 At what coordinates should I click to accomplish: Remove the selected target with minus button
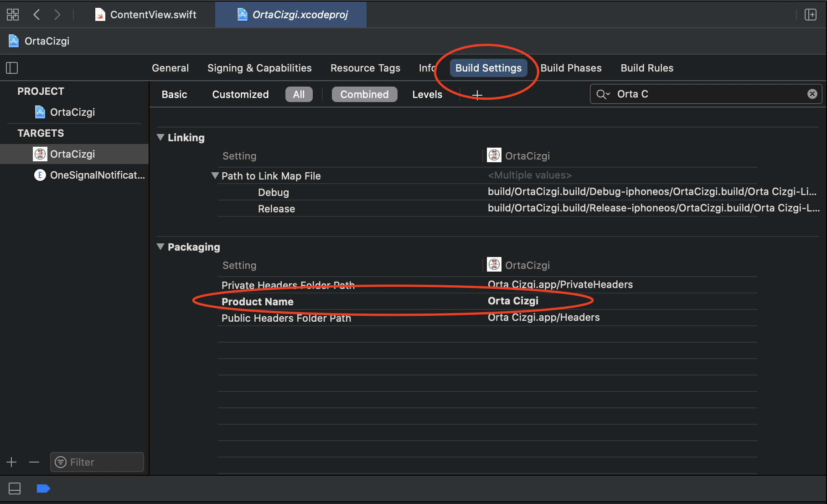click(34, 462)
